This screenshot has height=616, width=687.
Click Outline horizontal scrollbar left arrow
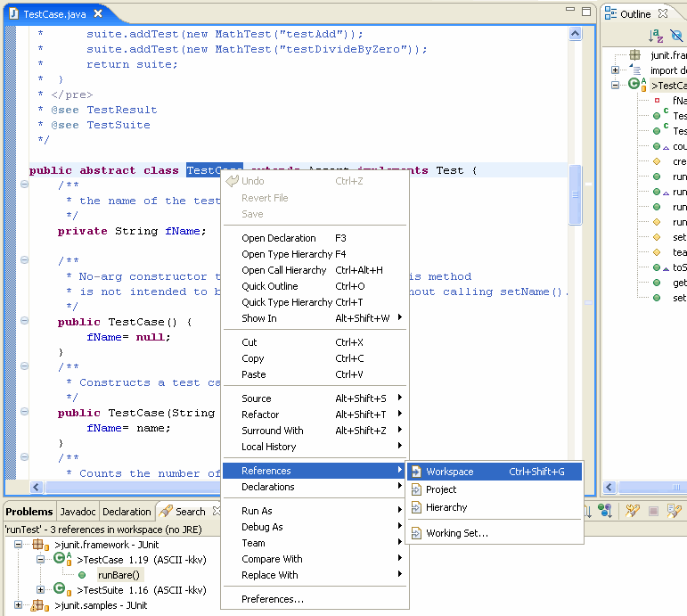point(609,487)
